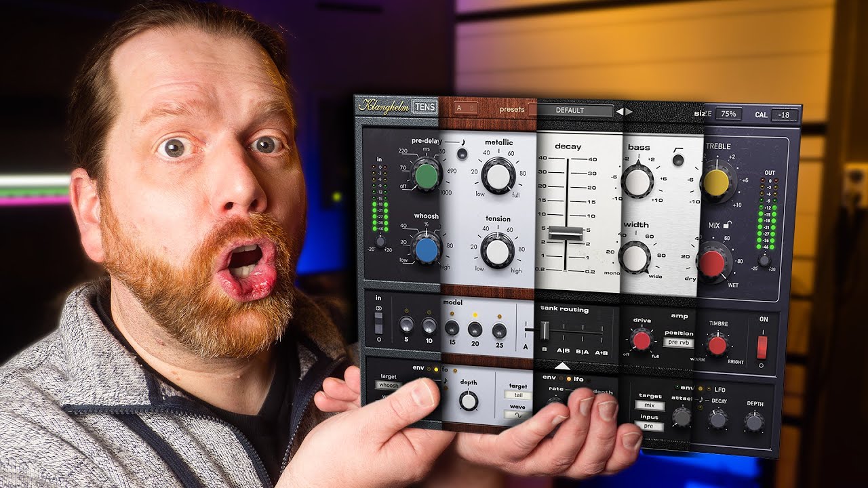Click the decay fader handle
This screenshot has height=488, width=868.
(566, 233)
